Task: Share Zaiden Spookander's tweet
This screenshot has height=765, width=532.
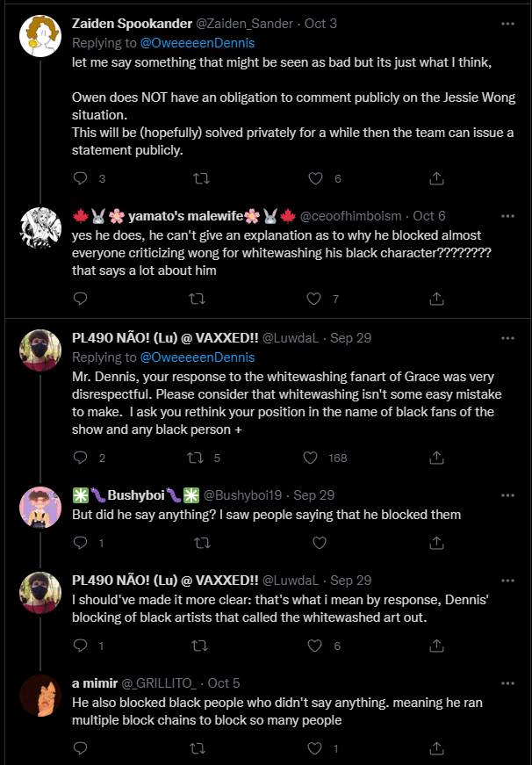Action: click(436, 178)
